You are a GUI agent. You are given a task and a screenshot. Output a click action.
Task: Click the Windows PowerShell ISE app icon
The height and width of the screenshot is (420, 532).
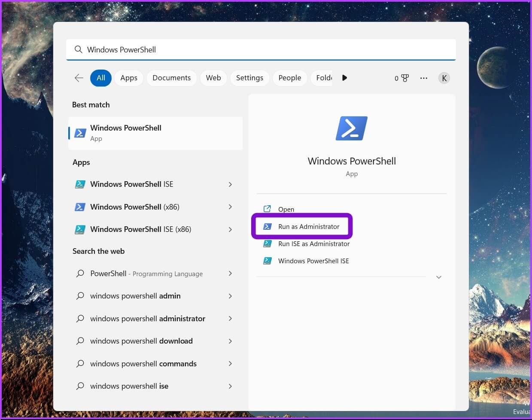coord(80,184)
